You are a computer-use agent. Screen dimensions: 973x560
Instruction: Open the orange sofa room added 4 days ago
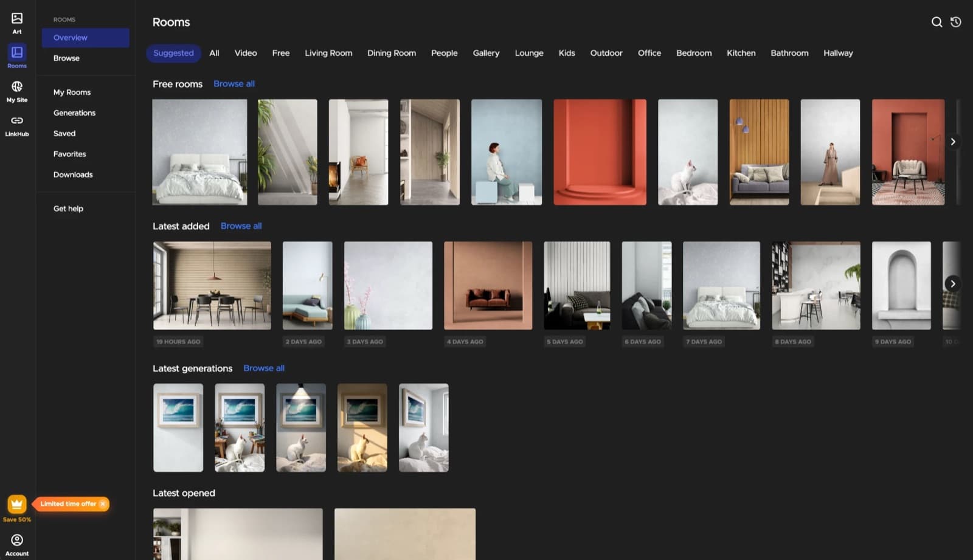(488, 286)
